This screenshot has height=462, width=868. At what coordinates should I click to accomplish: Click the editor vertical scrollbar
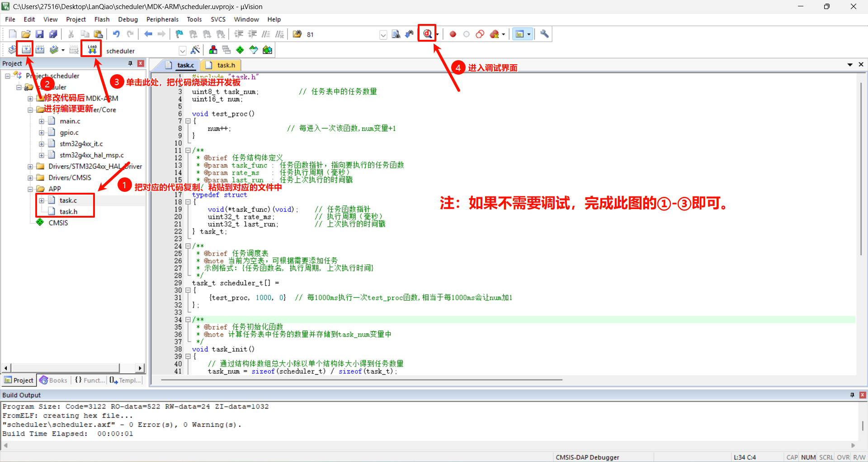pos(861,168)
